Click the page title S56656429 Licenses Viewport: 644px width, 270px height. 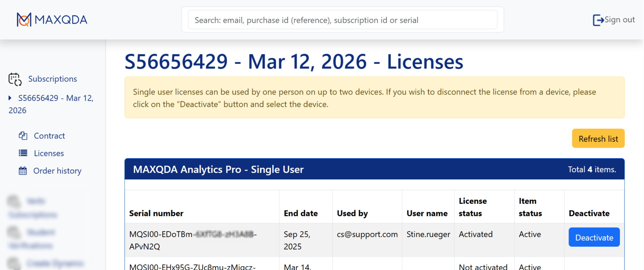[x=294, y=62]
